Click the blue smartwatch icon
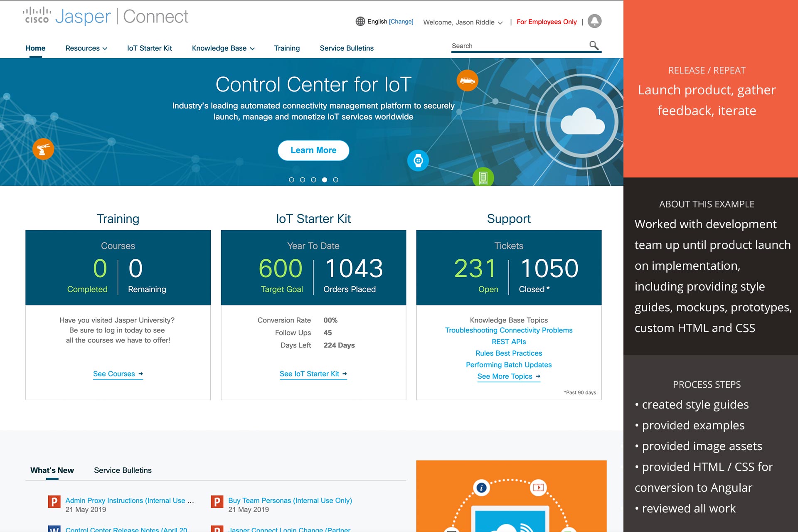798x532 pixels. point(418,160)
